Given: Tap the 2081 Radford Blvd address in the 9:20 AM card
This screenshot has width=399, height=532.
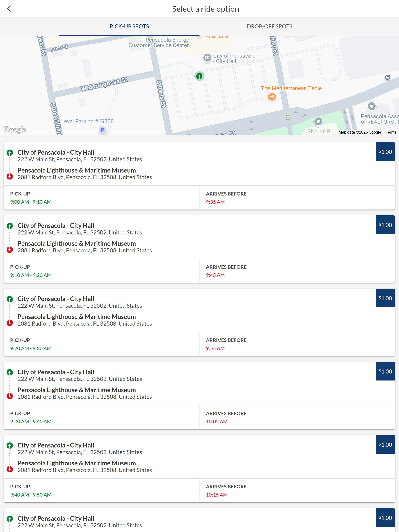Looking at the screenshot, I should [x=85, y=324].
